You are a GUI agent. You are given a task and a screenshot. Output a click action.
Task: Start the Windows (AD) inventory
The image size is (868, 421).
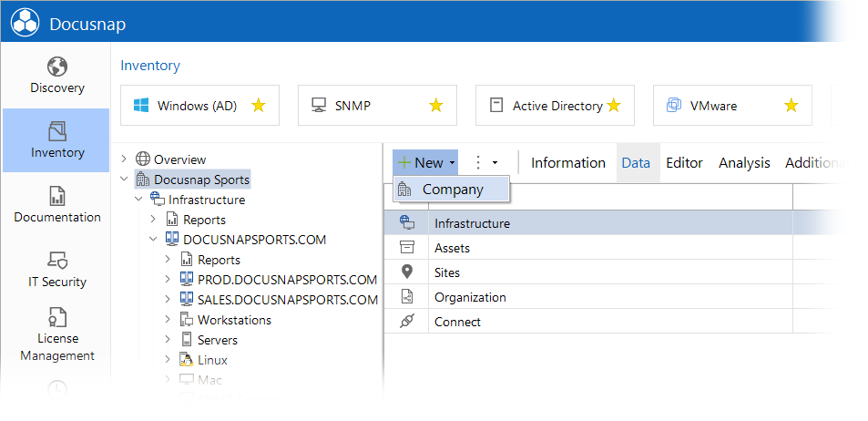[199, 106]
